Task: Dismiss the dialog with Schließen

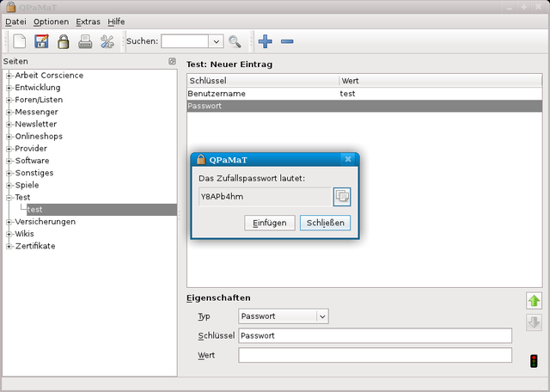Action: tap(325, 223)
